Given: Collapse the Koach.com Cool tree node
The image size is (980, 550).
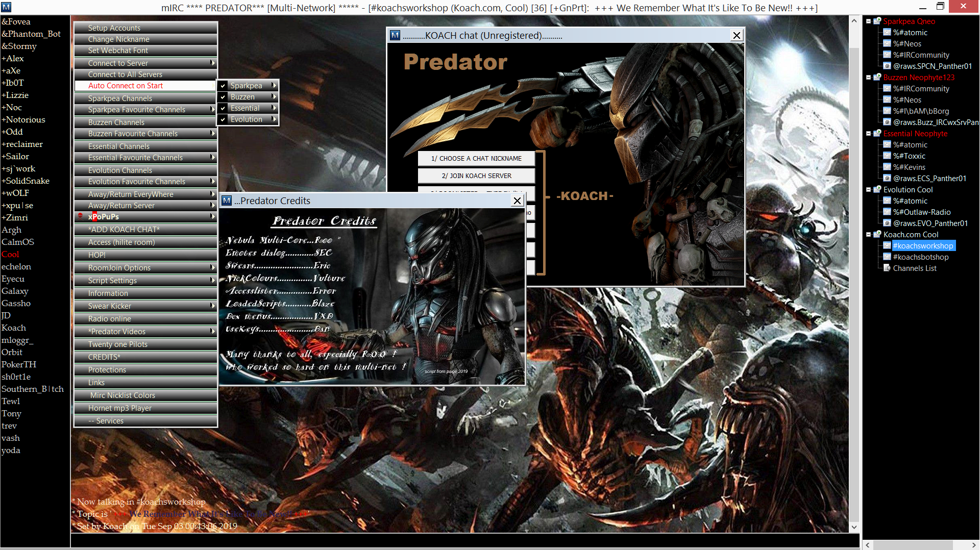Looking at the screenshot, I should click(869, 234).
